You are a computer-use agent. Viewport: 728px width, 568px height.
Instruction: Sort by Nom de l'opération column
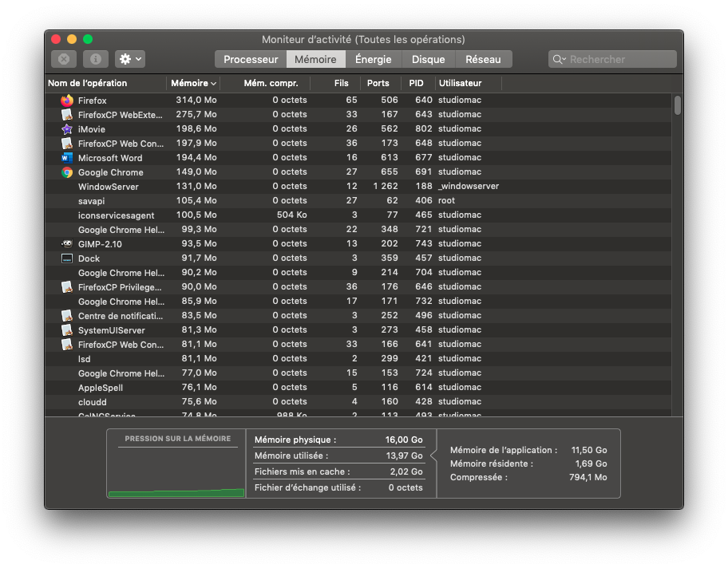[106, 83]
